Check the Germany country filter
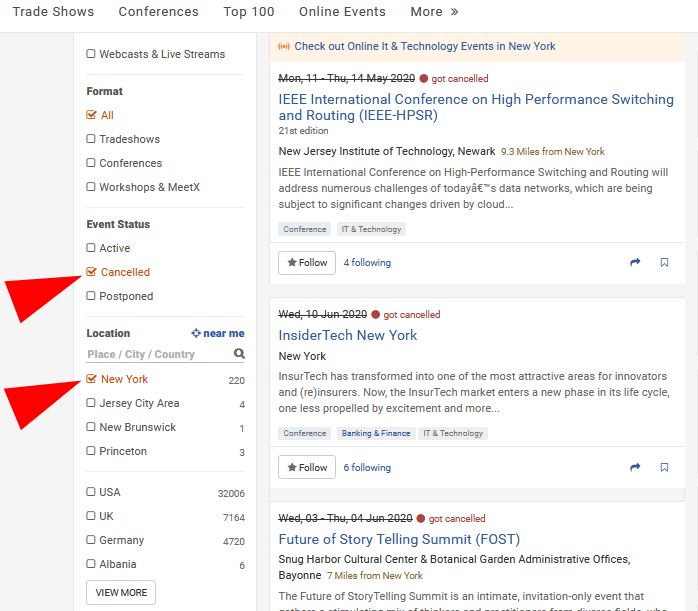 (x=91, y=540)
